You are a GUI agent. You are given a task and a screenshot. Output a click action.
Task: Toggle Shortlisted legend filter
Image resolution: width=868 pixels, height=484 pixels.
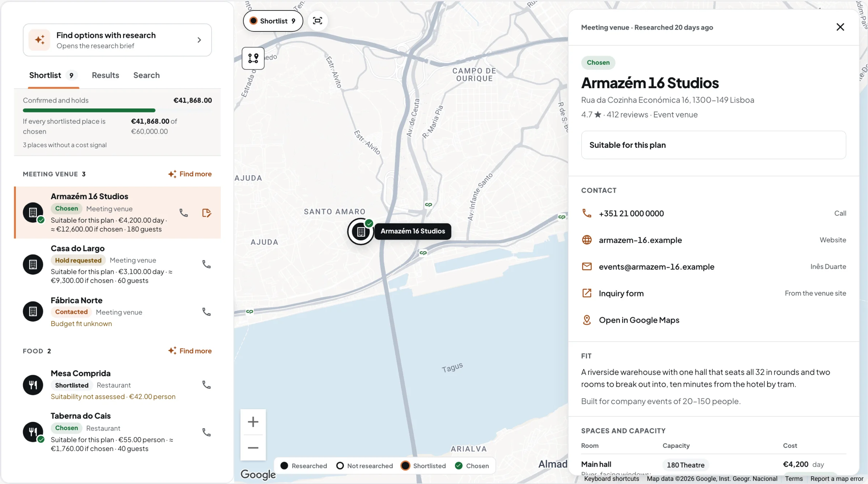[x=424, y=466]
